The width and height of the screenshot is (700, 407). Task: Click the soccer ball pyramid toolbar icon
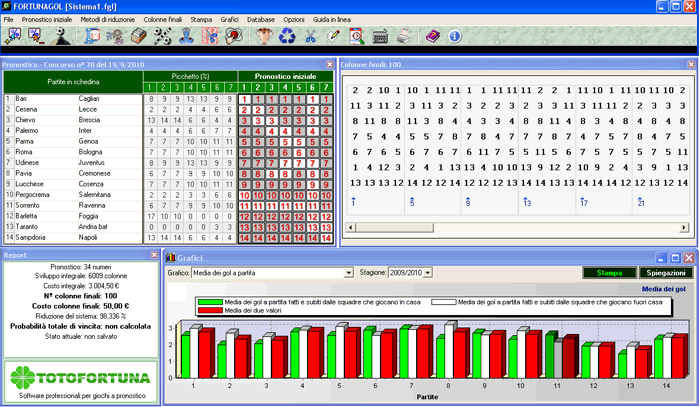pyautogui.click(x=60, y=36)
